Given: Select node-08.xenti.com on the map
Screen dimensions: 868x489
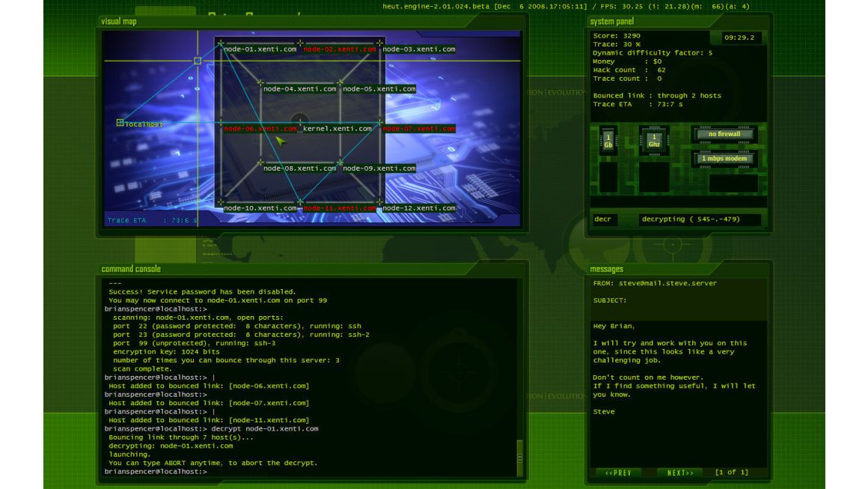Looking at the screenshot, I should click(x=299, y=168).
